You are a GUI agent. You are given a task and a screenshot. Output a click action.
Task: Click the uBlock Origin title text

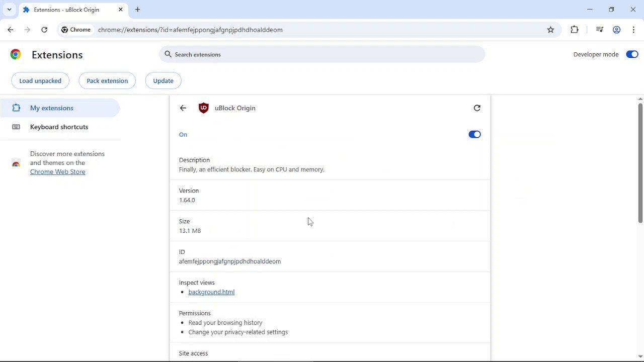pyautogui.click(x=235, y=108)
